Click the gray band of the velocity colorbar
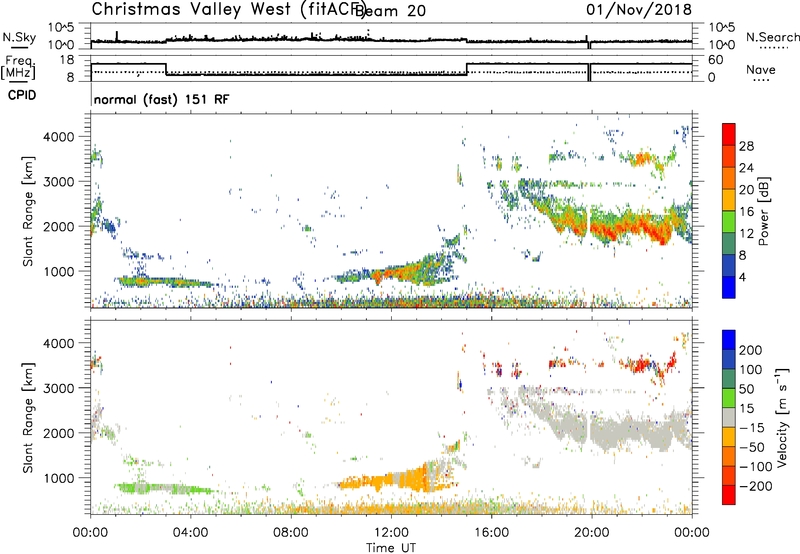 point(729,417)
